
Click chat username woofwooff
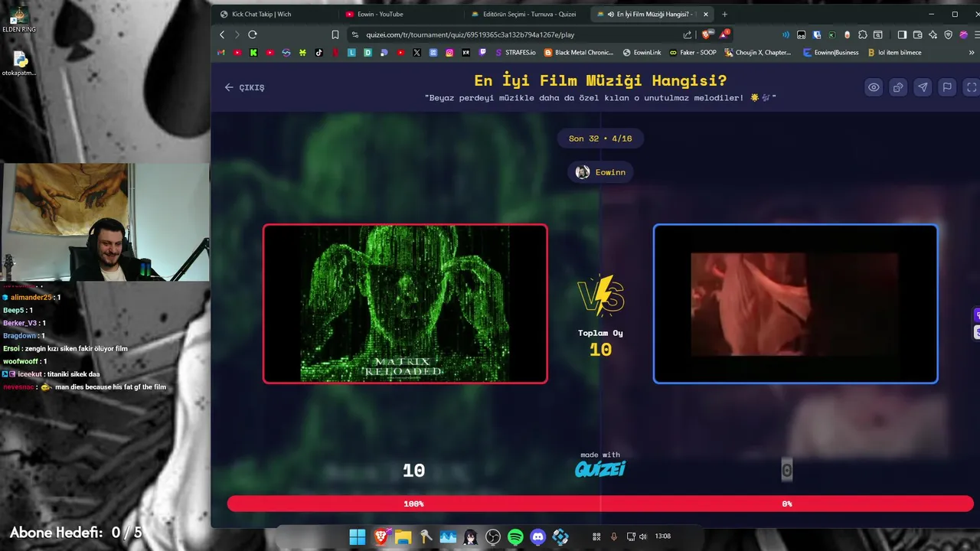[x=21, y=361]
